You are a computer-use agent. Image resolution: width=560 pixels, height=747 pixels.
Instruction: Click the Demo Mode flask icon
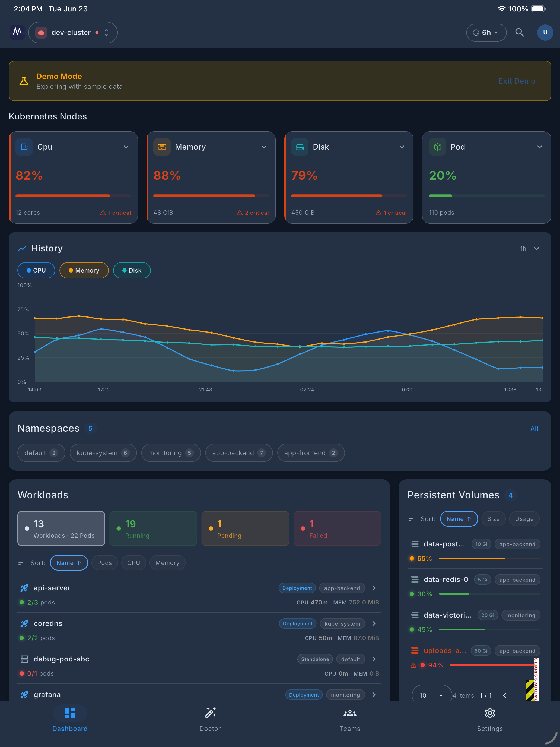24,81
